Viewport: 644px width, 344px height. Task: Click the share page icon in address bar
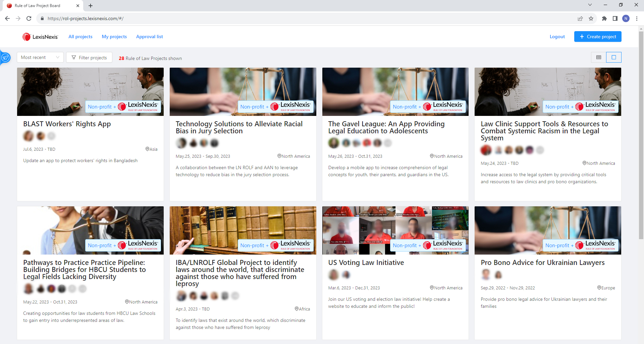[x=580, y=18]
